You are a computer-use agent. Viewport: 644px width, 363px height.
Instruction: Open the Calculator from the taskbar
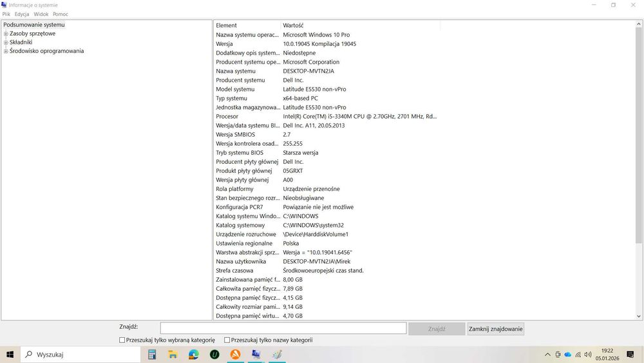click(152, 355)
